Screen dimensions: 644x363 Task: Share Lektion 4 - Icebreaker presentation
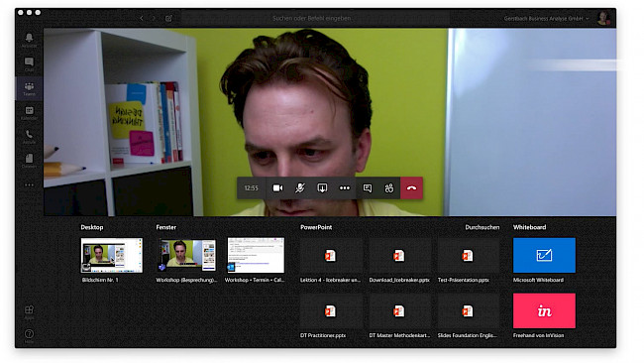click(330, 255)
